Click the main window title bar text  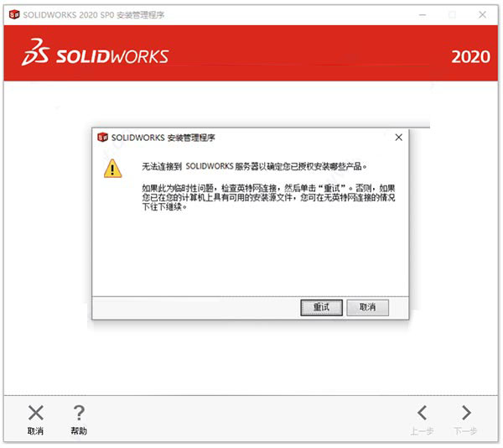[x=93, y=15]
